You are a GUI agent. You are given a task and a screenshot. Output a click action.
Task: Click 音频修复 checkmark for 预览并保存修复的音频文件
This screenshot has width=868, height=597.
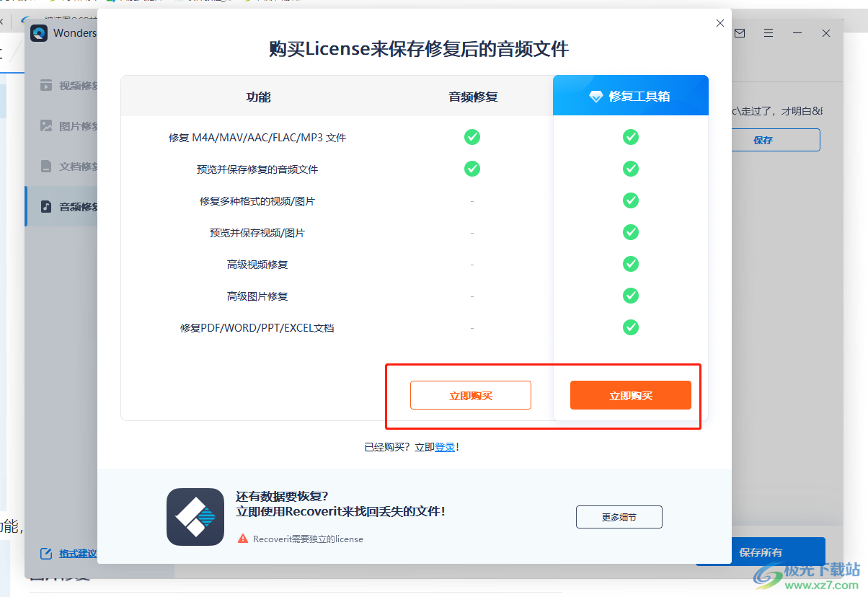tap(472, 169)
